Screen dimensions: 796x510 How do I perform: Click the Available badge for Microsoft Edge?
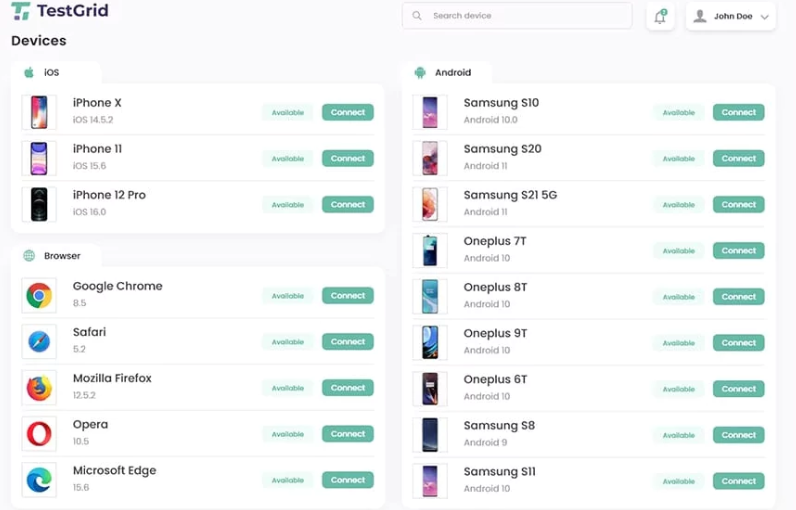(x=288, y=480)
